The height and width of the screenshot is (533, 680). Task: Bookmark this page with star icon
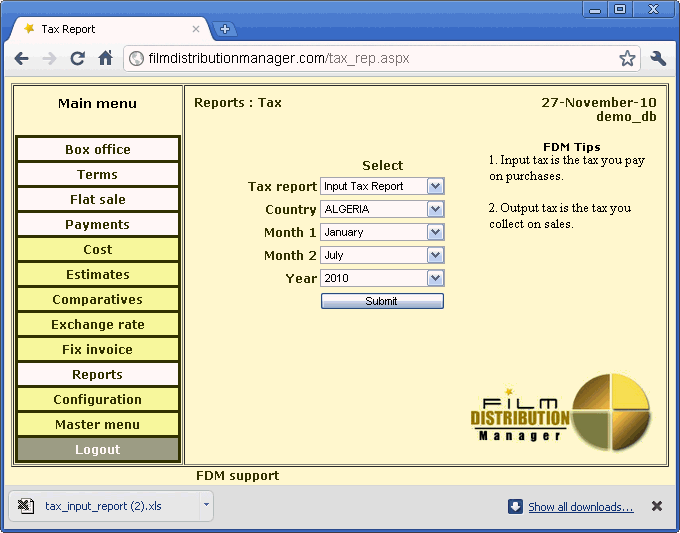click(x=627, y=59)
